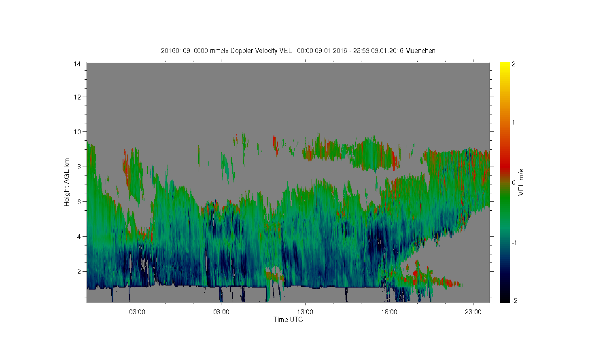The height and width of the screenshot is (364, 607).
Task: Click the '18:00' time tick label
Action: click(x=389, y=312)
